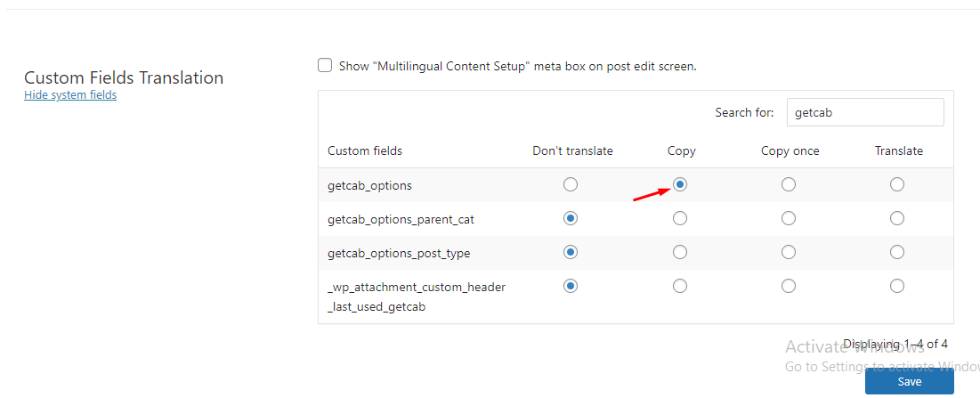
Task: Select Don't translate for _wp_attachment_custom_header_last_used_getcab
Action: click(571, 286)
